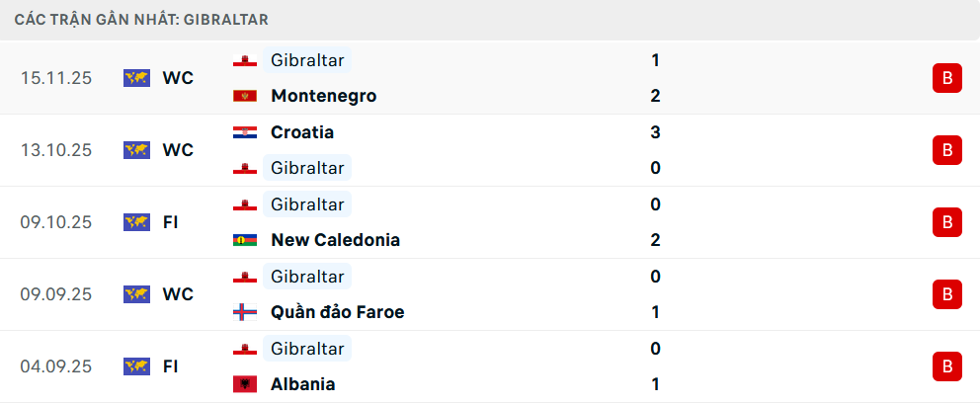Click the red B badge for 15.11.25 match
980x405 pixels.
(x=946, y=78)
